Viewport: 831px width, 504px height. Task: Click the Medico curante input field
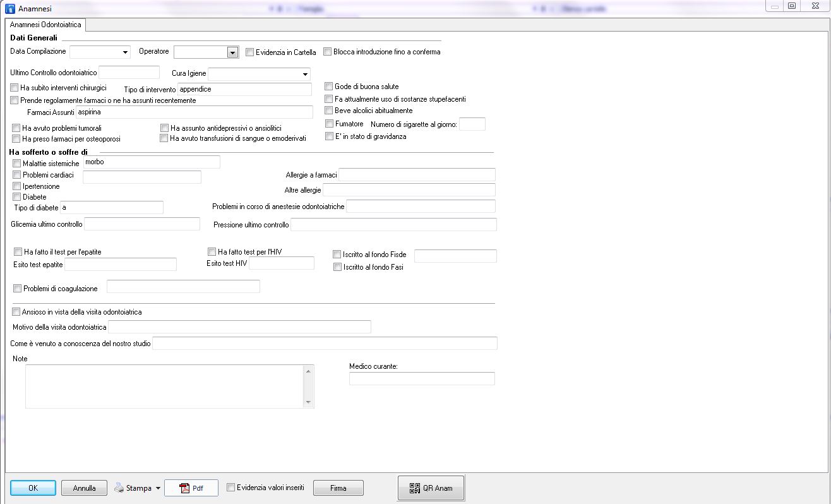point(422,378)
